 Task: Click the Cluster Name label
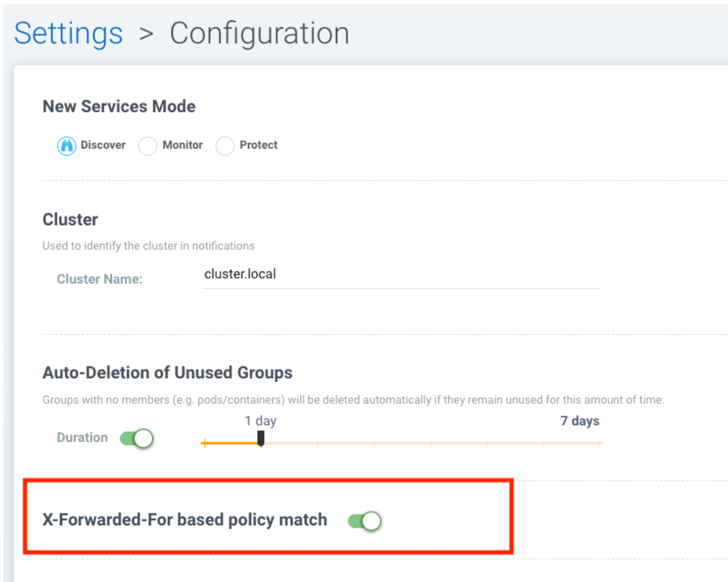[x=99, y=279]
